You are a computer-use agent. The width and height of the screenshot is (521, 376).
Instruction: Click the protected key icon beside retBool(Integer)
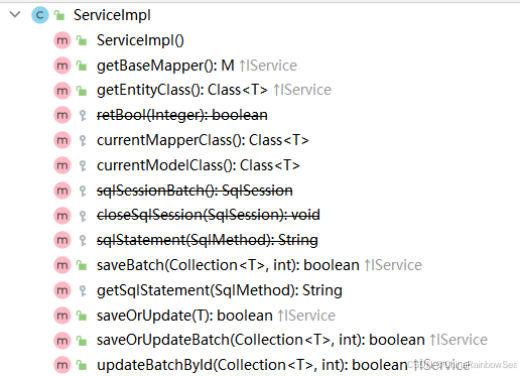(x=82, y=115)
